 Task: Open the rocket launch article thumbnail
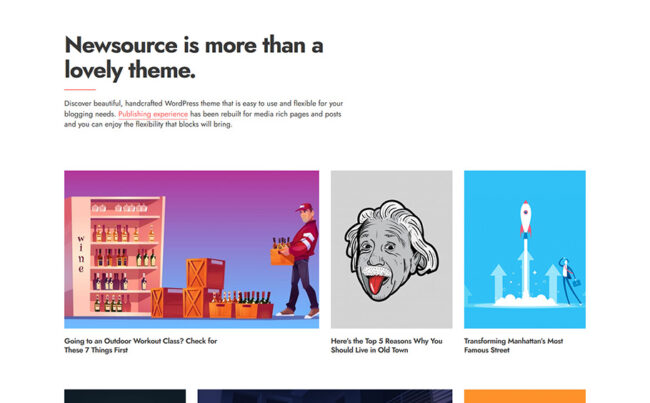524,249
